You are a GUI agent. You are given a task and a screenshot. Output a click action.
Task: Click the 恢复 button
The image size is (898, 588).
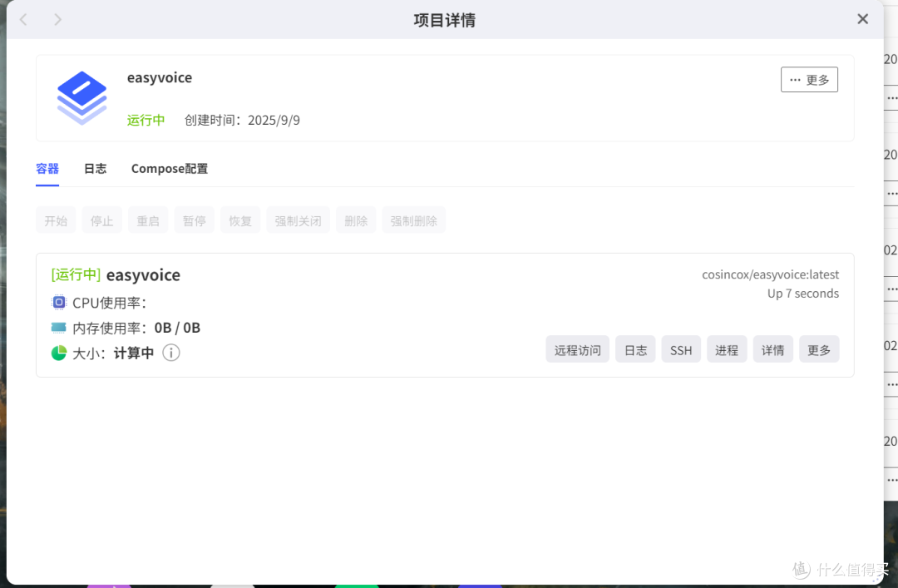[x=240, y=220]
